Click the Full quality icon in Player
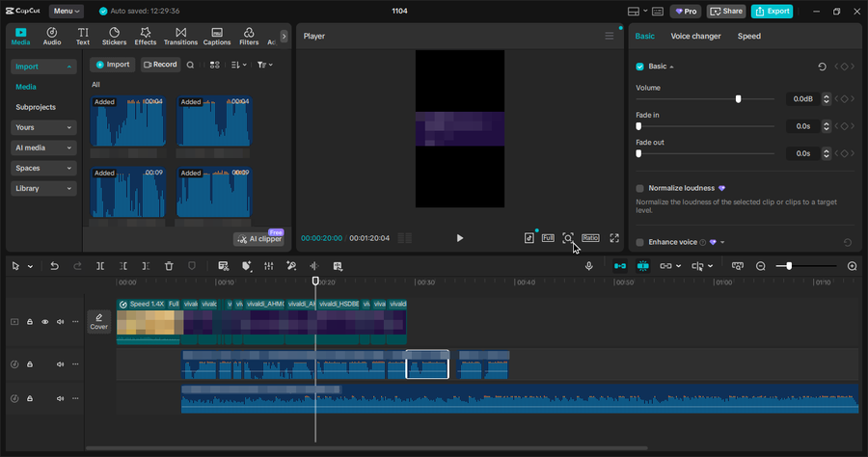Screen dimensions: 868x457 548,238
